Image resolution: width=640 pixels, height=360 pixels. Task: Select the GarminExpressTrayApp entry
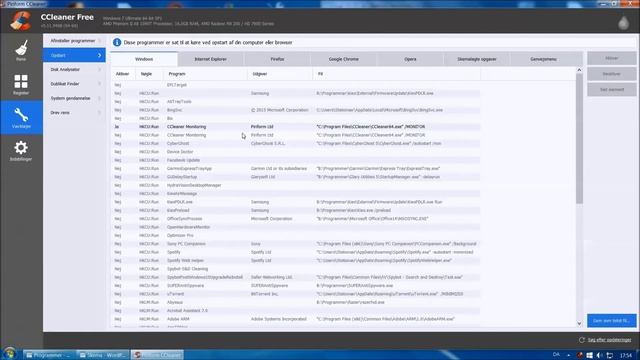[x=296, y=169]
